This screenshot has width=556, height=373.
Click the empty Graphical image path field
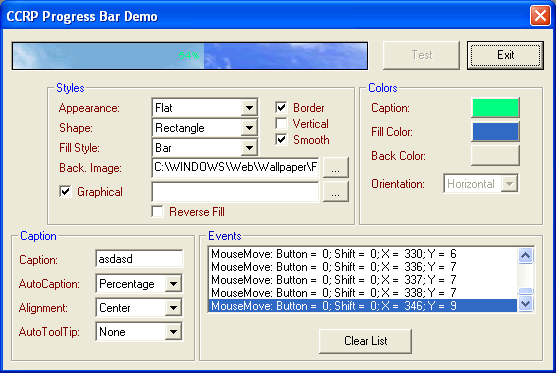[x=235, y=192]
